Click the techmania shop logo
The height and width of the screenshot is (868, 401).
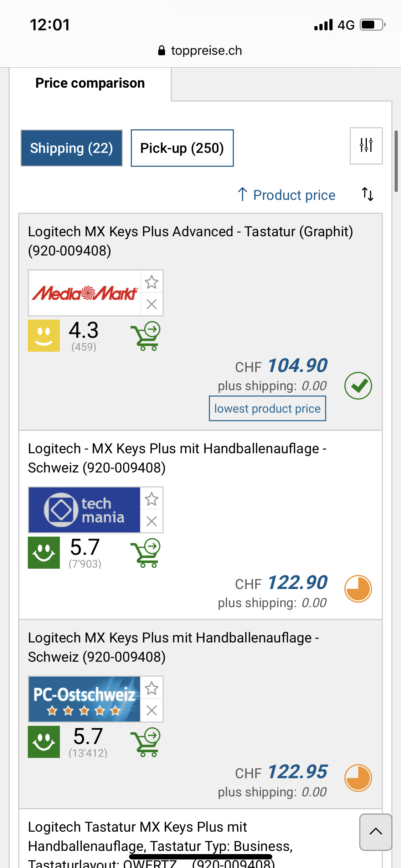[84, 510]
